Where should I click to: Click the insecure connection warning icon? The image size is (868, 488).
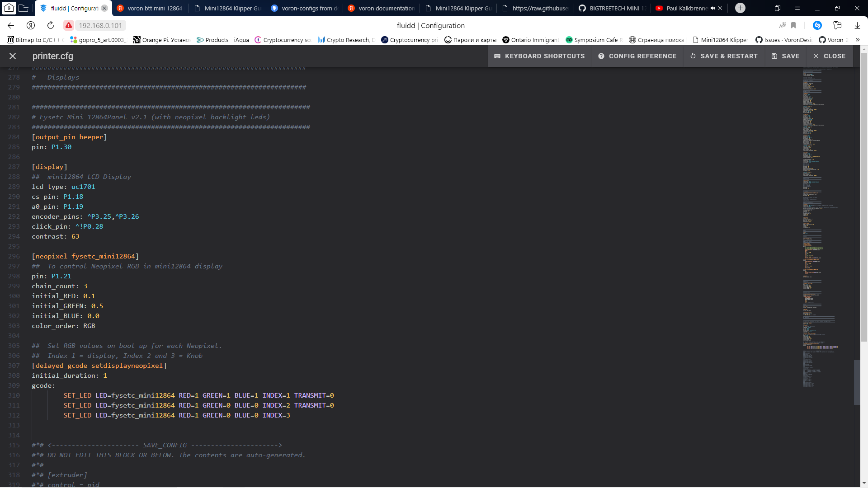pyautogui.click(x=69, y=25)
